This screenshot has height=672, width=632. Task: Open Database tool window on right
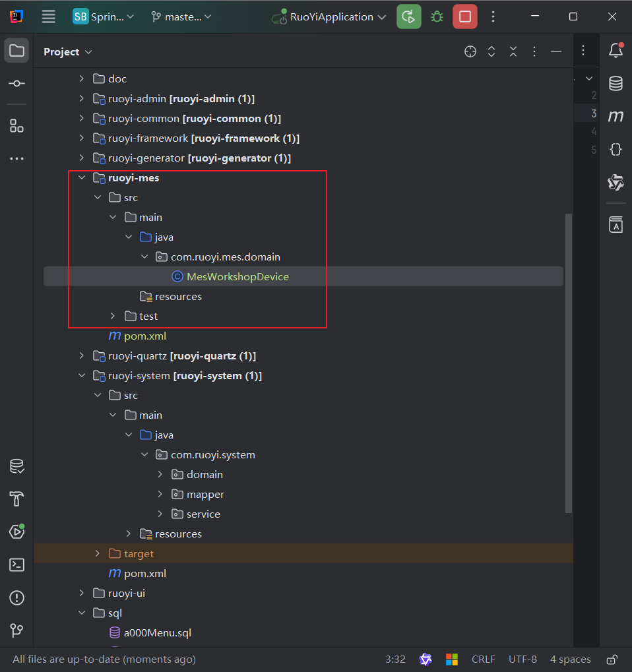[x=616, y=84]
